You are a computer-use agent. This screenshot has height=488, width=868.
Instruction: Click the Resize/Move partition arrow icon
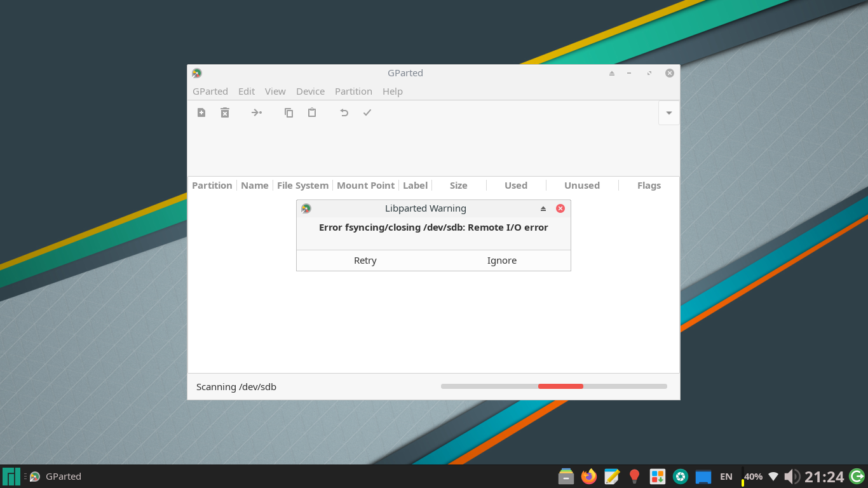(256, 112)
